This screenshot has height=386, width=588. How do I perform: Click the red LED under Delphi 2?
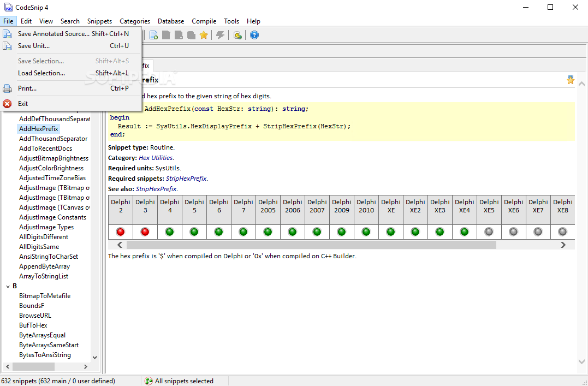tap(120, 232)
